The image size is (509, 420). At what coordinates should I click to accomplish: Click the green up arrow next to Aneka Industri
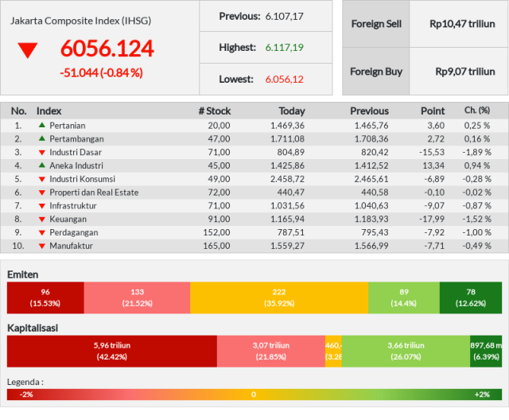(x=42, y=165)
